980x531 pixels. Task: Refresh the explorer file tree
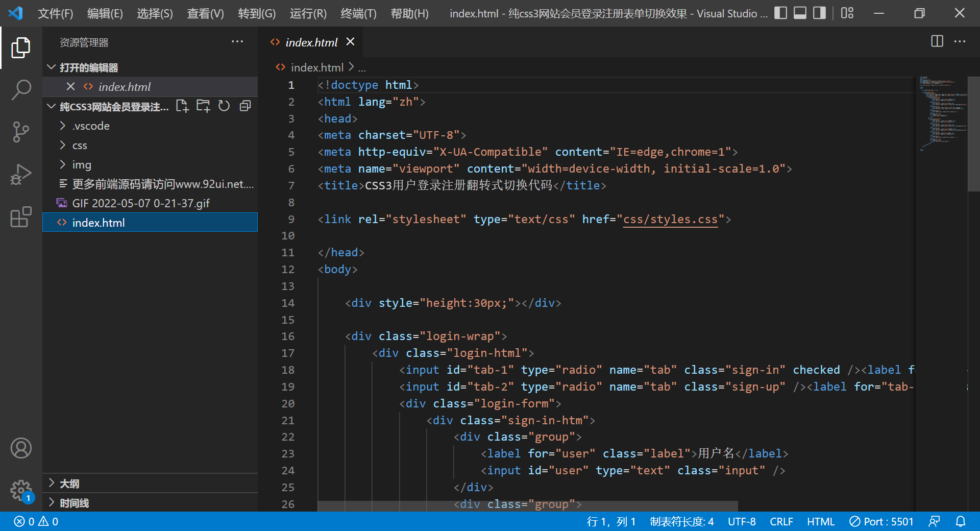pos(224,106)
